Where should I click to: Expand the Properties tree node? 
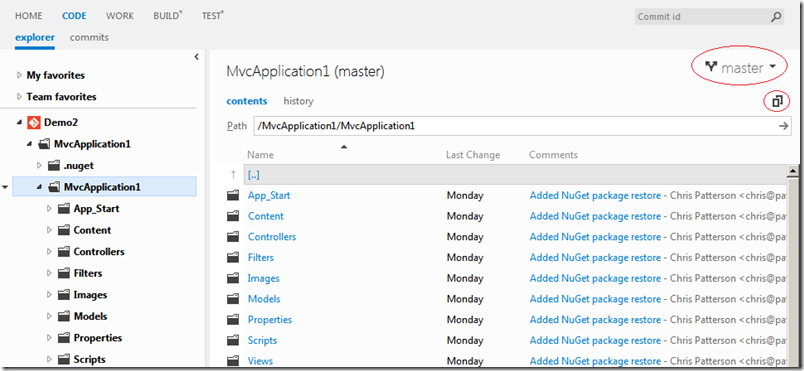49,338
